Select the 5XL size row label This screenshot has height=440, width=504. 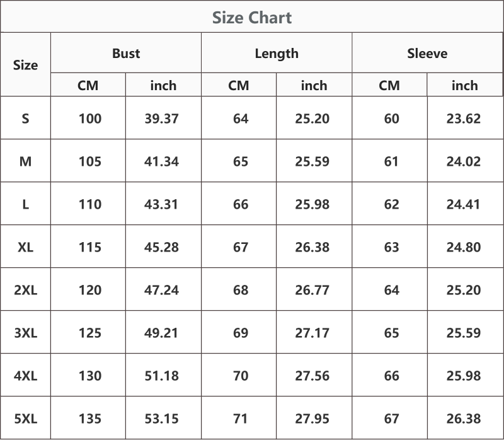(x=25, y=419)
